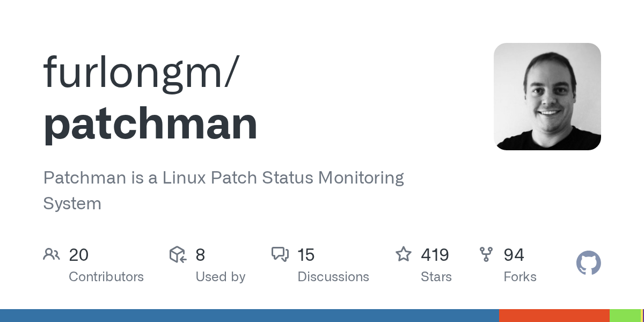The image size is (644, 322).
Task: Click the GitHub Octocat logo
Action: click(588, 264)
